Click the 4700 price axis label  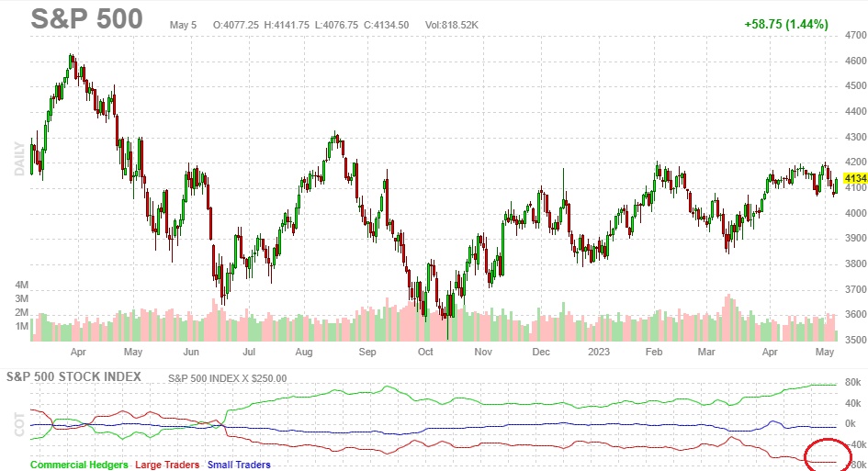tap(856, 35)
